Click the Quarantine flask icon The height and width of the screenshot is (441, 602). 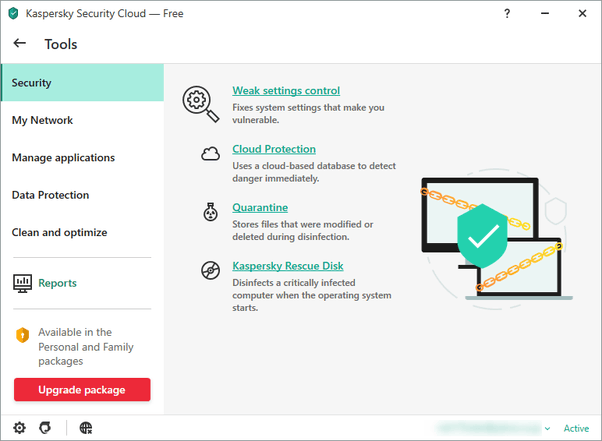coord(210,212)
